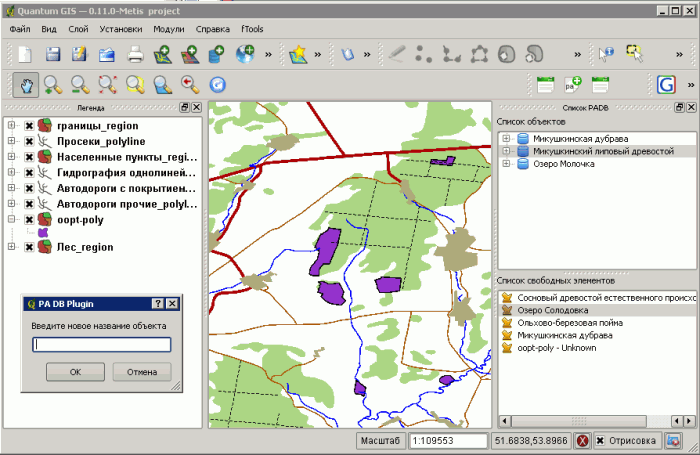Expand the Озеро Молочка object node

(x=506, y=164)
